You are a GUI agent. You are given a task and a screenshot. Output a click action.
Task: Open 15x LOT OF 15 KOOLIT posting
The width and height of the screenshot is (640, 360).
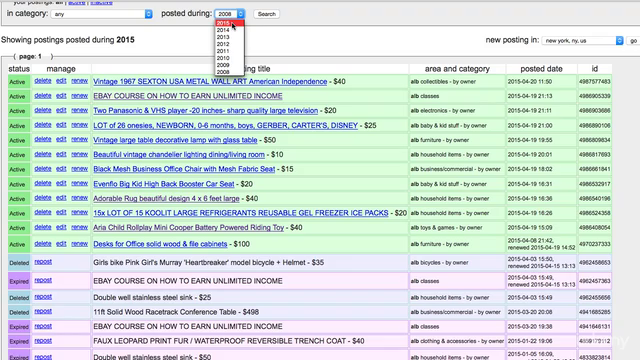coord(241,213)
